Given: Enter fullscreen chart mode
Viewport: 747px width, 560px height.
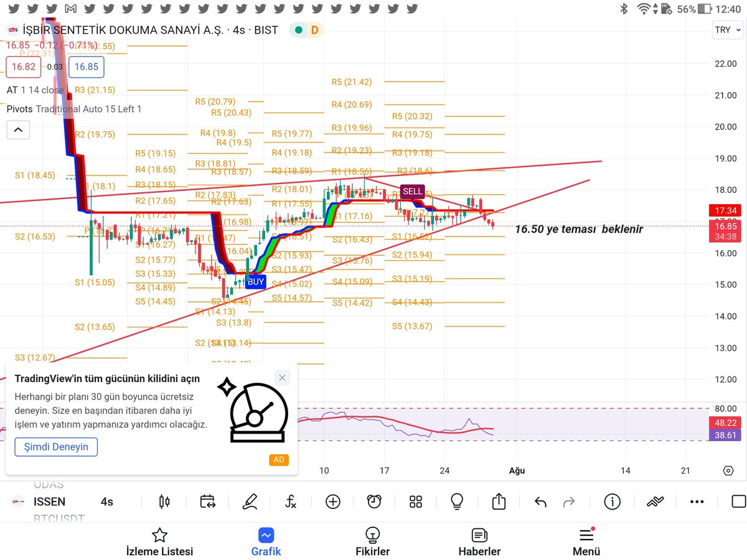Looking at the screenshot, I should (738, 502).
